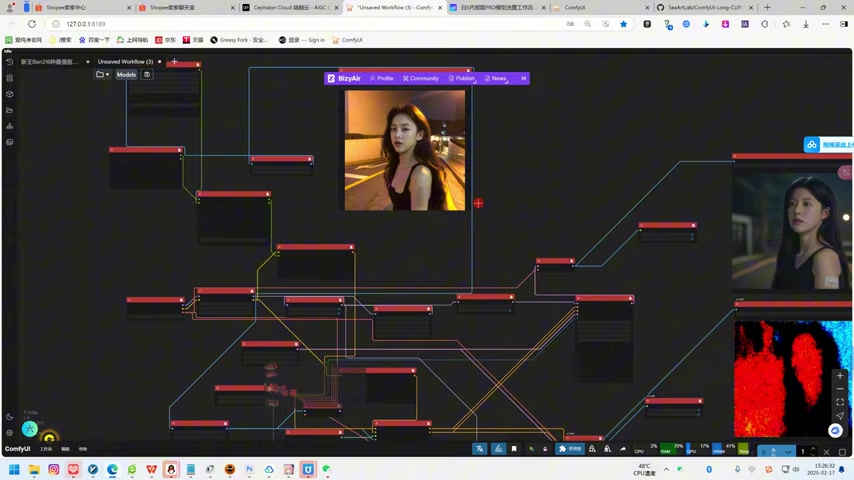Open the notification bell in the taskbar
This screenshot has height=480, width=854.
[x=841, y=469]
